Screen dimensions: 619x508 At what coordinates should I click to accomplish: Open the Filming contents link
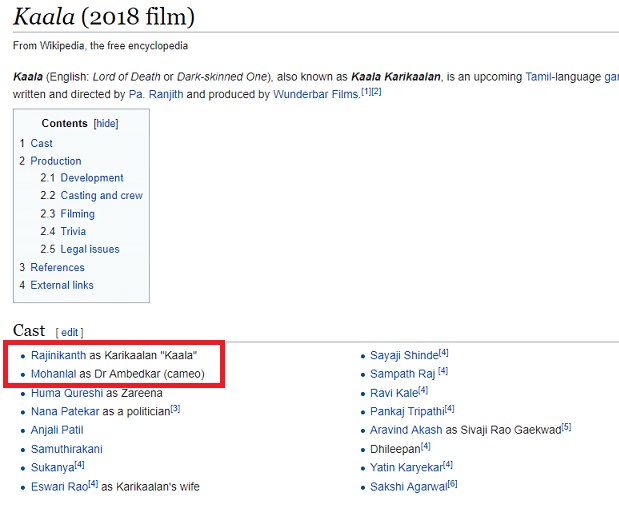77,214
